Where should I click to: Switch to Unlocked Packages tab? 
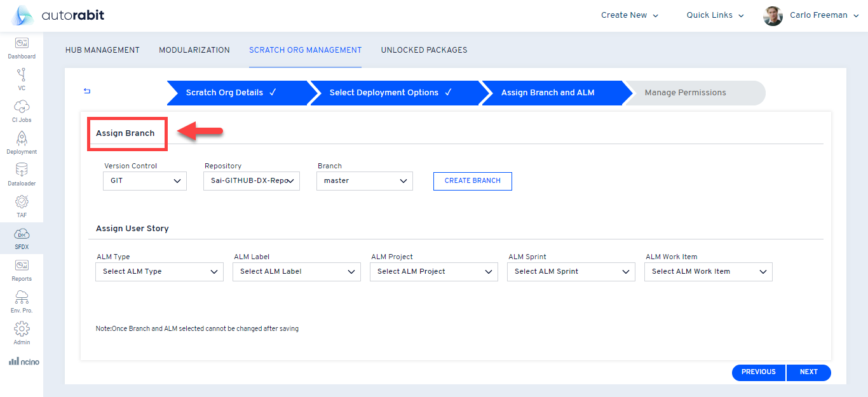(x=424, y=50)
